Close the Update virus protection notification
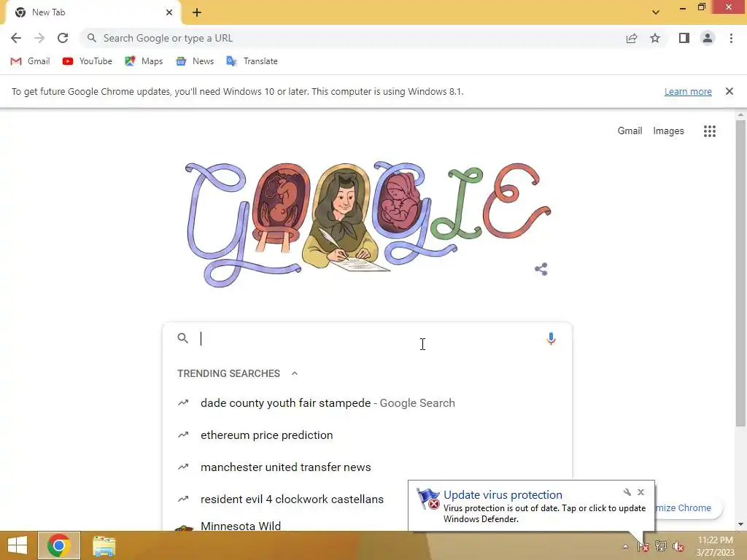Viewport: 747px width, 560px height. [640, 492]
